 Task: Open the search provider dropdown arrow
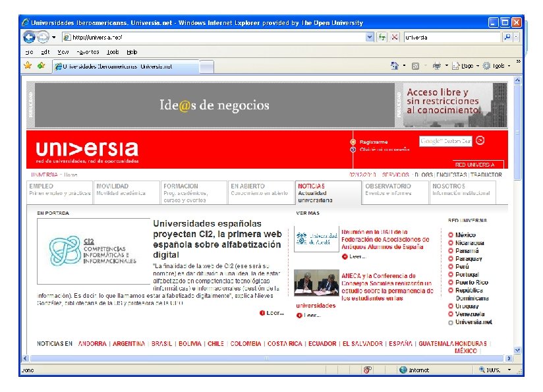click(517, 37)
